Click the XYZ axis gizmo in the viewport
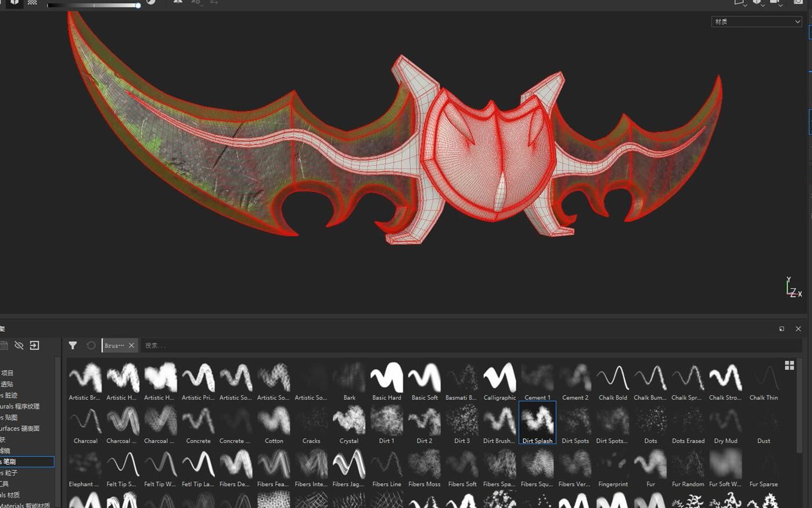812x508 pixels. point(793,288)
